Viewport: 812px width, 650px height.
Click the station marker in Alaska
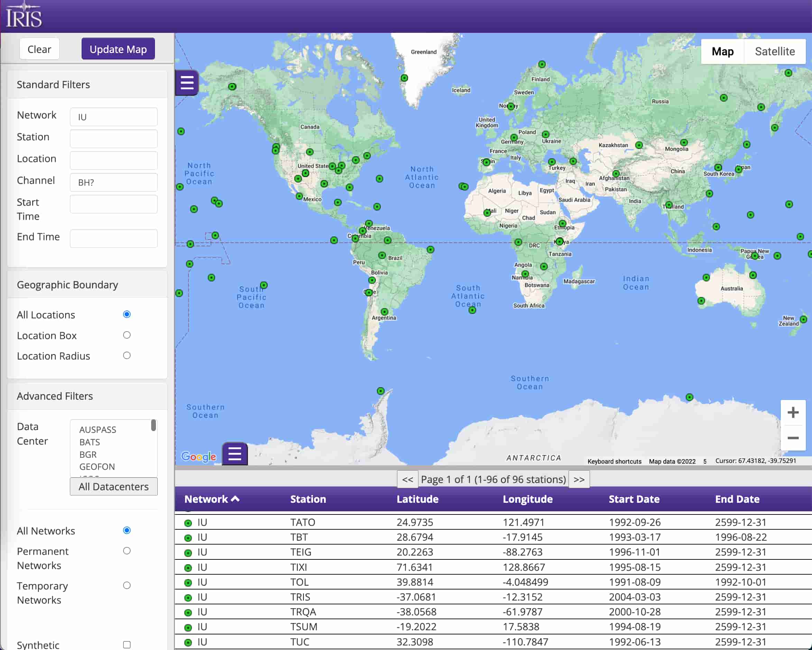(x=232, y=87)
